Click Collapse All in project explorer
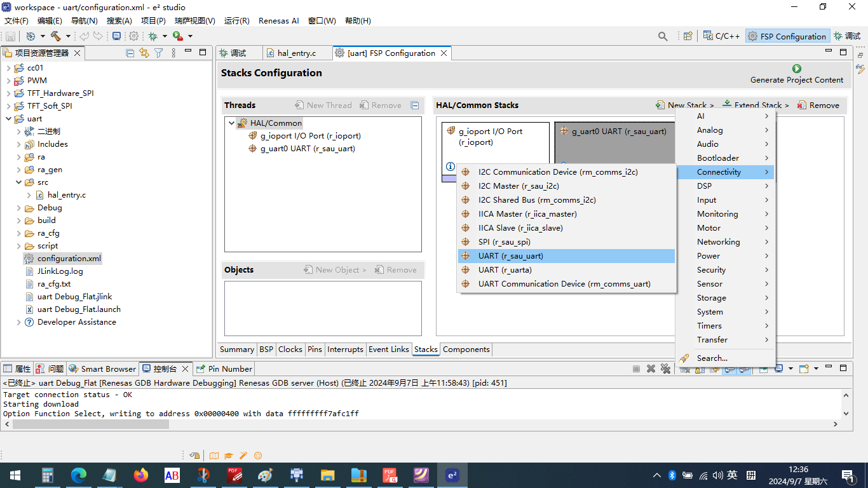Screen dimensions: 868x488 tap(130, 53)
